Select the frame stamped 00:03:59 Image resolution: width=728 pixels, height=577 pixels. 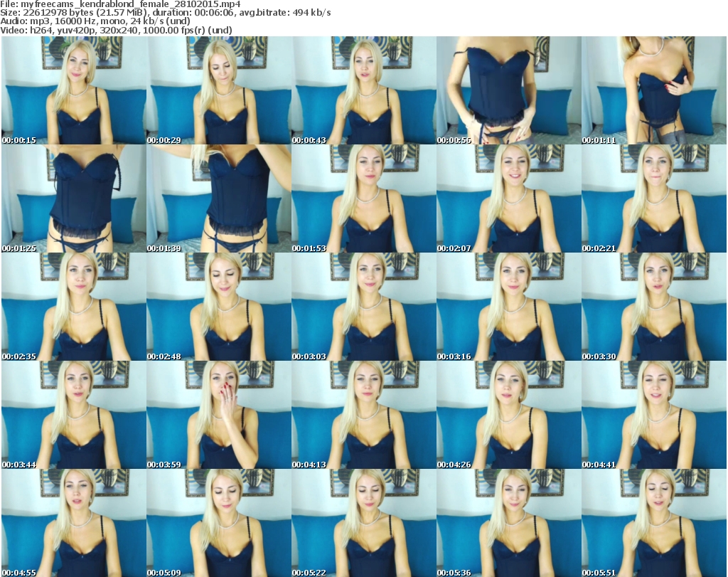pyautogui.click(x=219, y=415)
